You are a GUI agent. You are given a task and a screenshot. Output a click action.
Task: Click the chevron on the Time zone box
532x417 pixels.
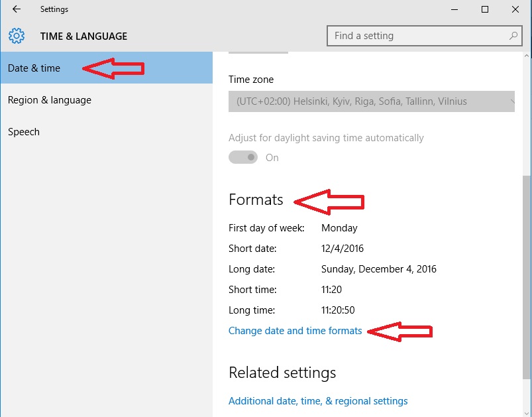pyautogui.click(x=513, y=101)
